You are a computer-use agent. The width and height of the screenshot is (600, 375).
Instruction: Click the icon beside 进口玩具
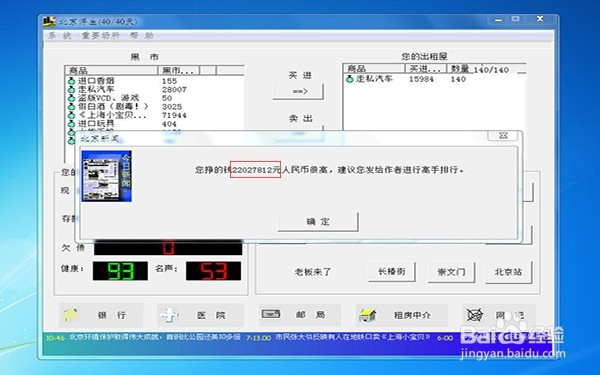point(71,124)
